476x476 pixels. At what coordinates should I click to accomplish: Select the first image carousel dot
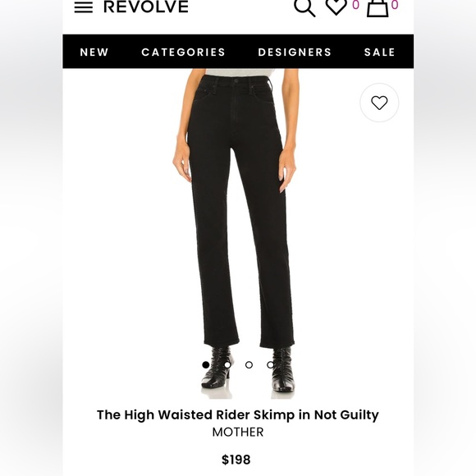(x=206, y=365)
